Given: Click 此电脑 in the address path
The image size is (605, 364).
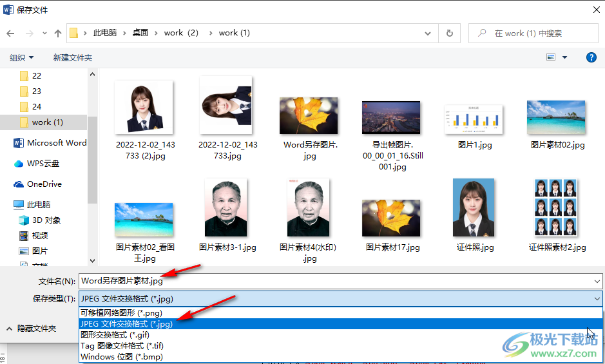Looking at the screenshot, I should [104, 33].
